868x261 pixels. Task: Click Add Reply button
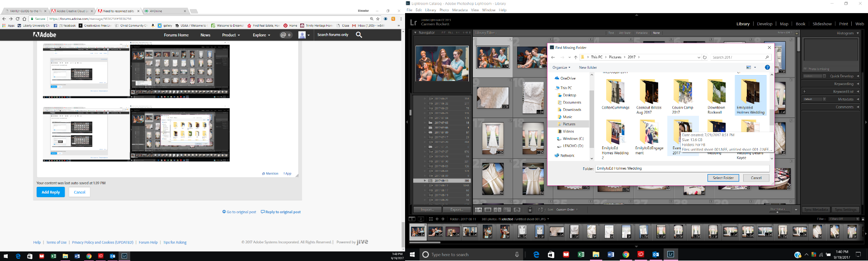pyautogui.click(x=51, y=192)
